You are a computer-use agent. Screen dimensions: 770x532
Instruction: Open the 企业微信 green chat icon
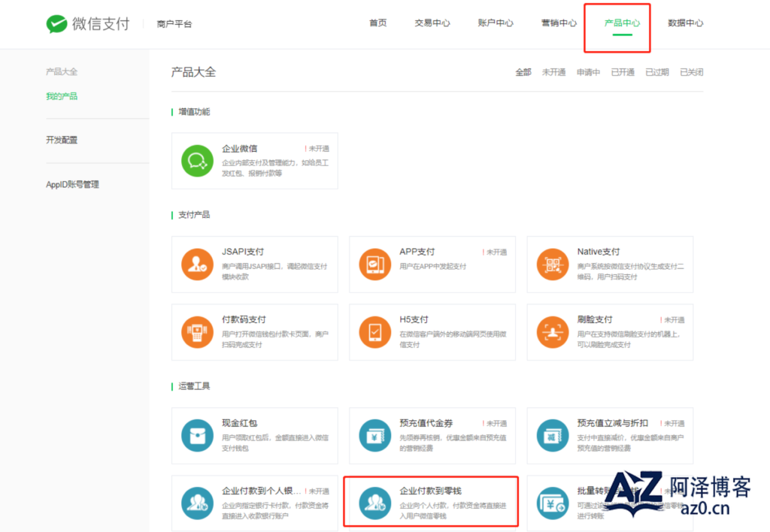[x=197, y=161]
